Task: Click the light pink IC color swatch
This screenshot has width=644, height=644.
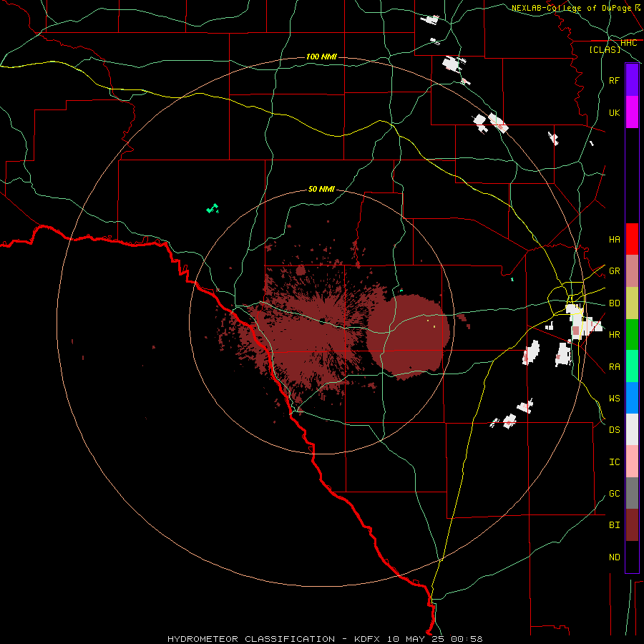Action: [x=632, y=462]
